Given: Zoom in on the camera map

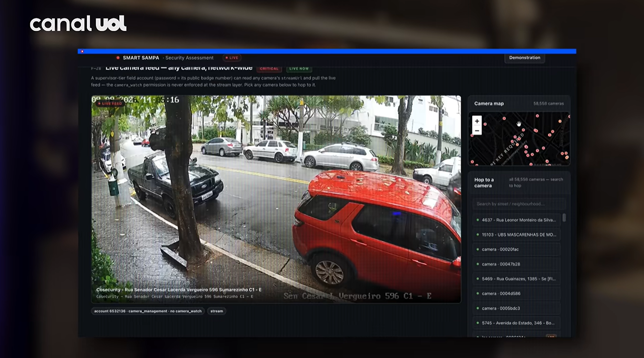Looking at the screenshot, I should (477, 121).
